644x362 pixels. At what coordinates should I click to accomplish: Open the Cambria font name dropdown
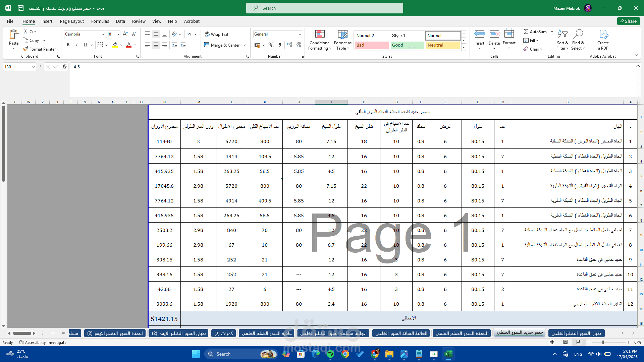tap(103, 34)
